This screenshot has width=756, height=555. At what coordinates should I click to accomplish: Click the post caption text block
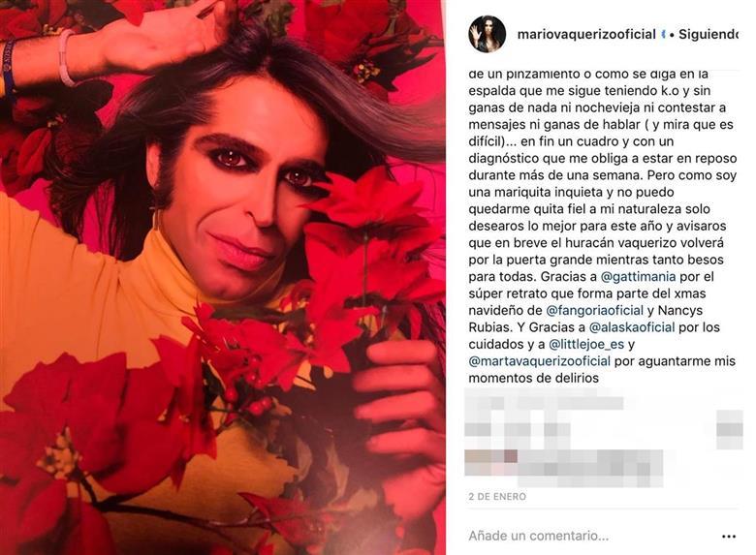(603, 227)
